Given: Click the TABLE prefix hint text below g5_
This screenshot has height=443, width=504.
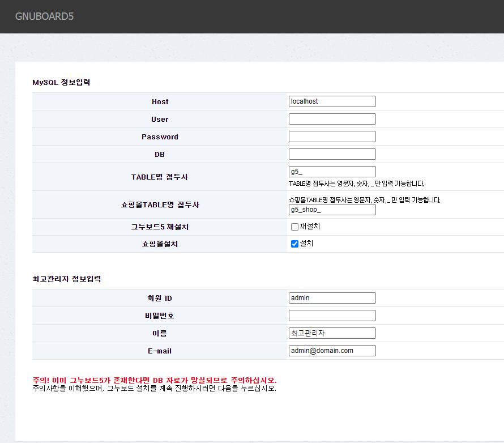Looking at the screenshot, I should click(356, 184).
